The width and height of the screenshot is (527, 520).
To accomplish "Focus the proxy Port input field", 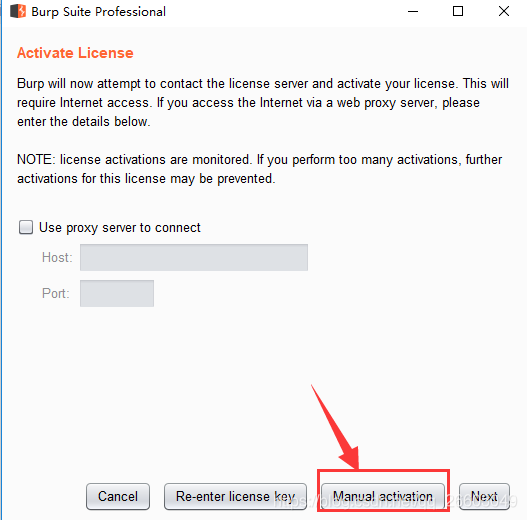I will tap(117, 293).
